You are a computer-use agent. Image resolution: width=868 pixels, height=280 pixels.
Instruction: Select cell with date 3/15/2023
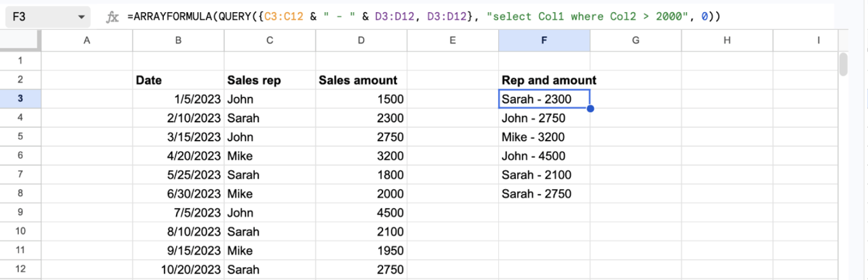(179, 137)
